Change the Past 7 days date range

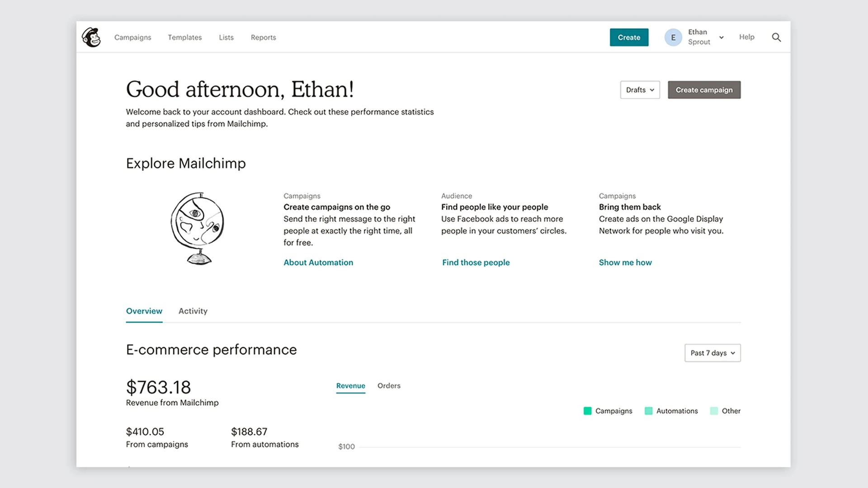coord(712,353)
